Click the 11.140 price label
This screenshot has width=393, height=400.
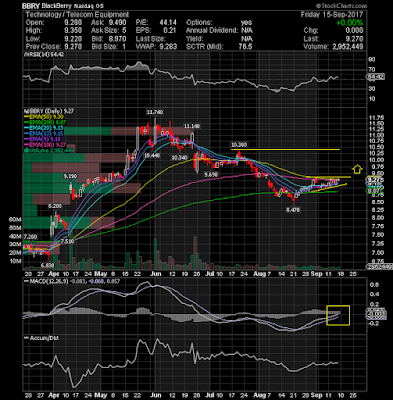[x=192, y=127]
